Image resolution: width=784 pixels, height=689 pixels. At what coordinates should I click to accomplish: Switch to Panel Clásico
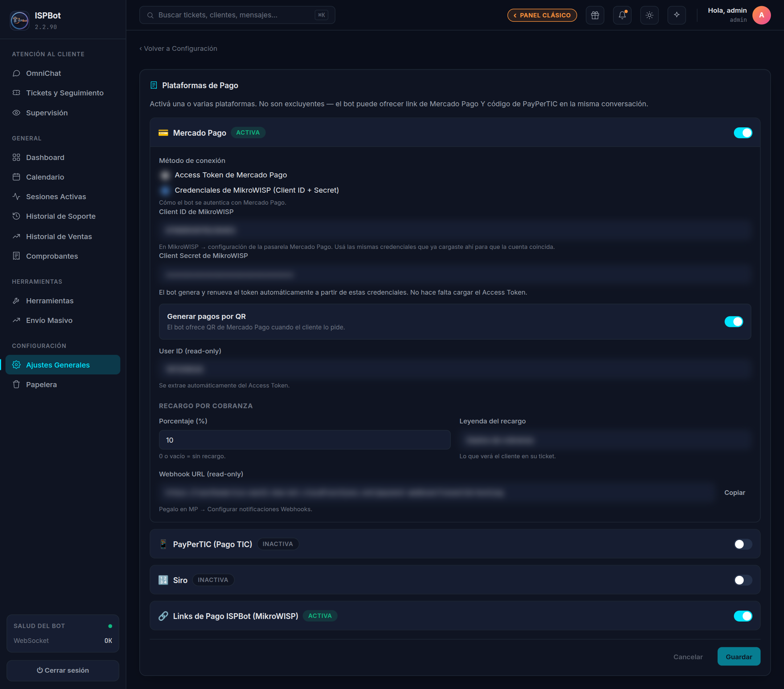point(542,15)
